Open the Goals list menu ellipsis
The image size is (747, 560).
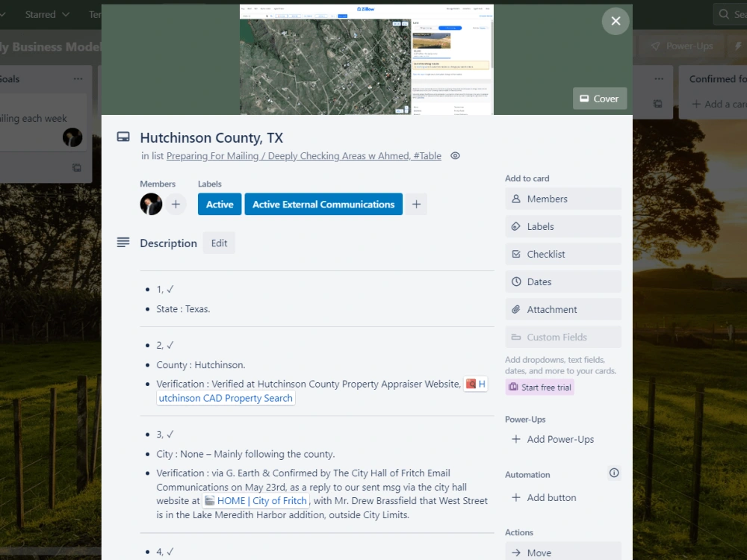coord(78,79)
